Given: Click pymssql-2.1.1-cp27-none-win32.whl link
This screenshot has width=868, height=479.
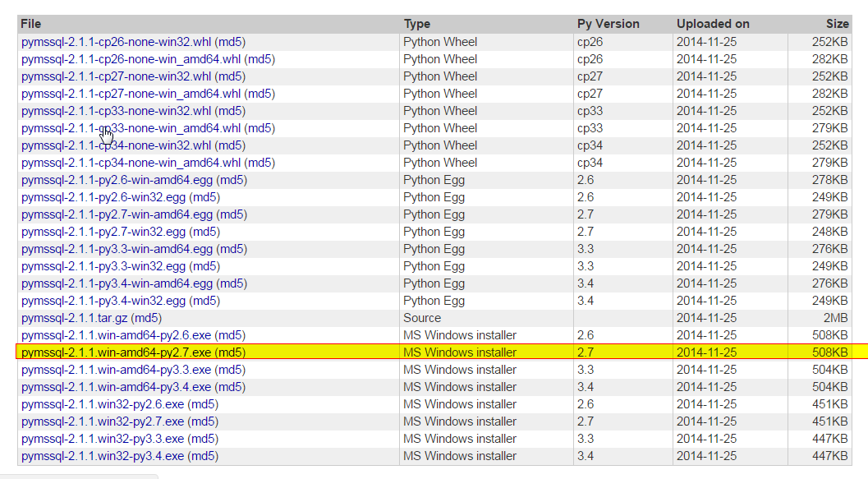Looking at the screenshot, I should [x=117, y=76].
